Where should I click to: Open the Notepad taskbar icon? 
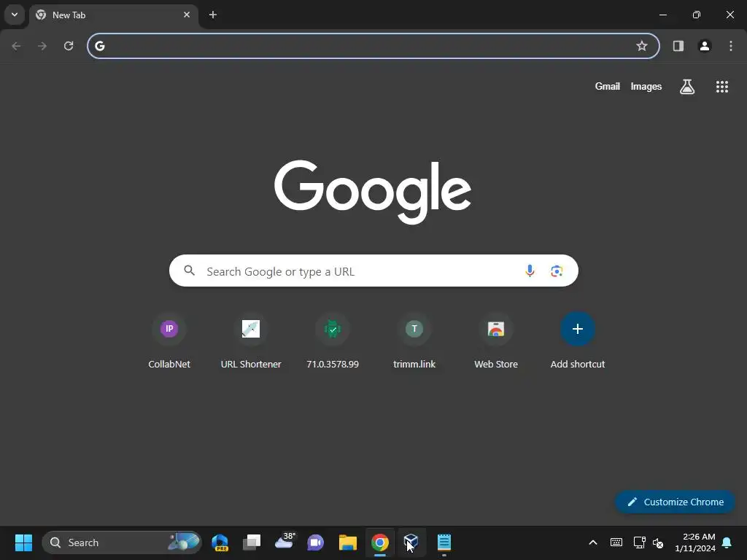pos(444,542)
